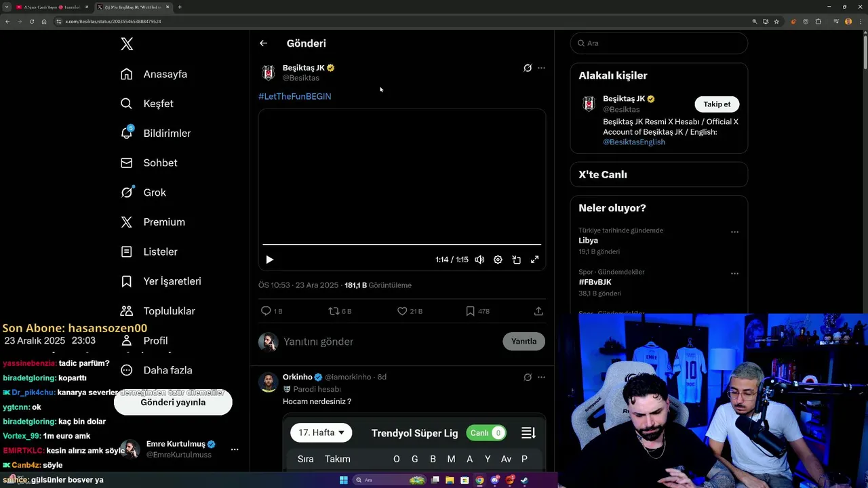Click Takip et for Beşiktaş JK
The image size is (868, 488).
coord(717,104)
